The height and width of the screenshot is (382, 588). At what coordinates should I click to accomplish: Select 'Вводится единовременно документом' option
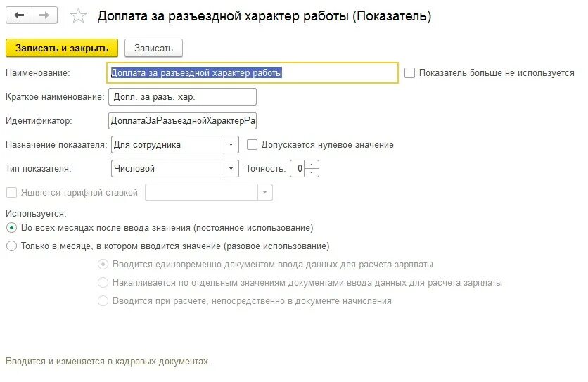[103, 265]
